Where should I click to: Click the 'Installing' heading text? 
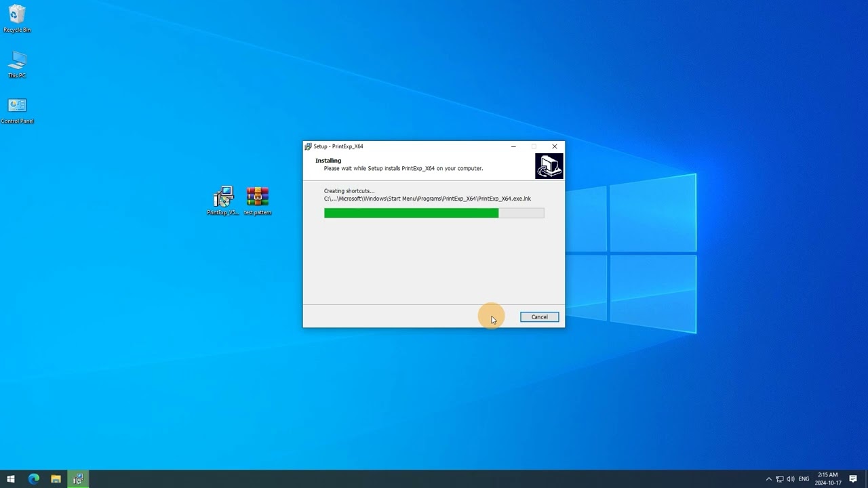click(328, 161)
